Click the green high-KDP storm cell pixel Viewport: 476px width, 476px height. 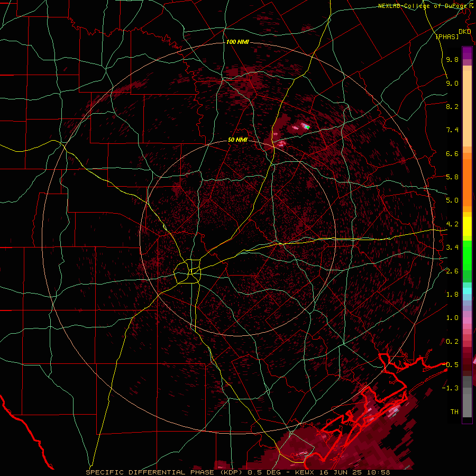point(307,127)
